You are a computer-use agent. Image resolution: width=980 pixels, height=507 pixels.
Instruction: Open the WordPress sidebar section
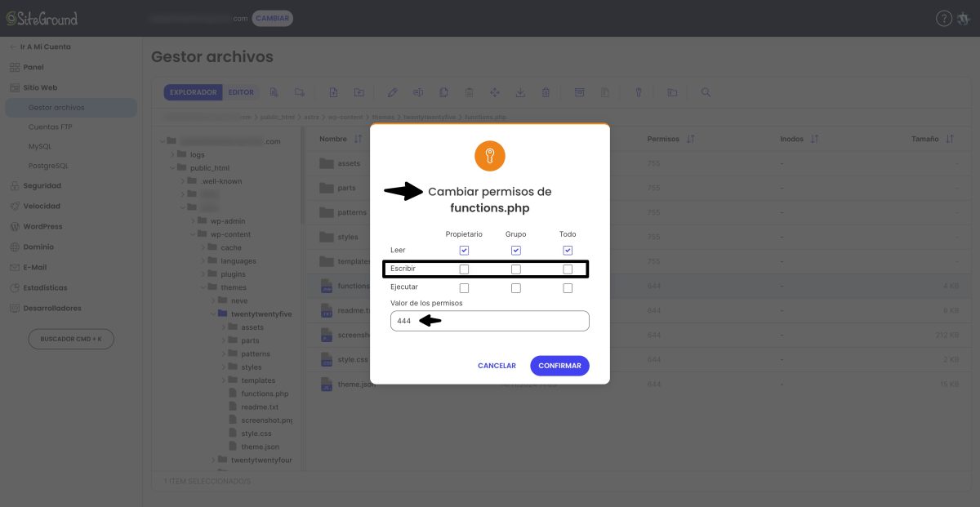pos(37,226)
